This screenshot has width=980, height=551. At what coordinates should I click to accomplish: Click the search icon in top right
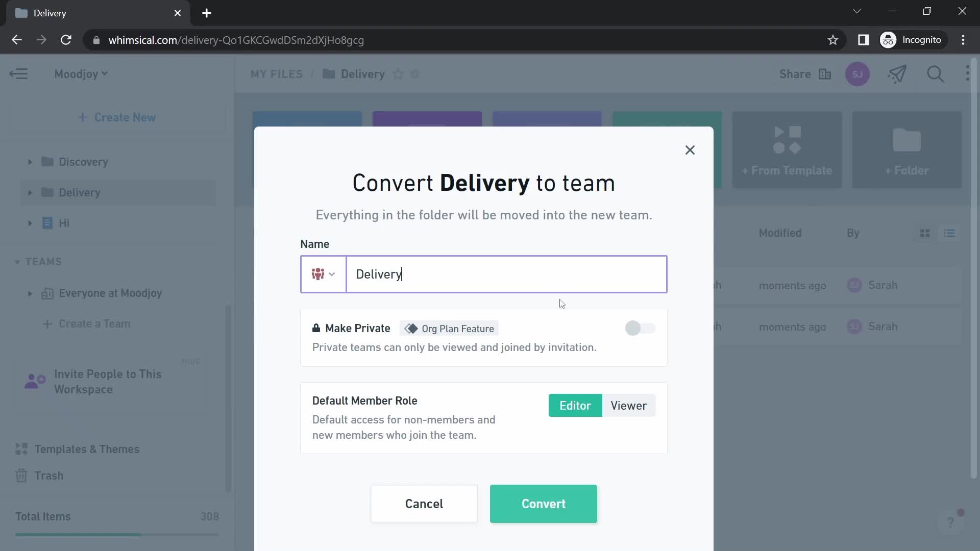pos(936,74)
